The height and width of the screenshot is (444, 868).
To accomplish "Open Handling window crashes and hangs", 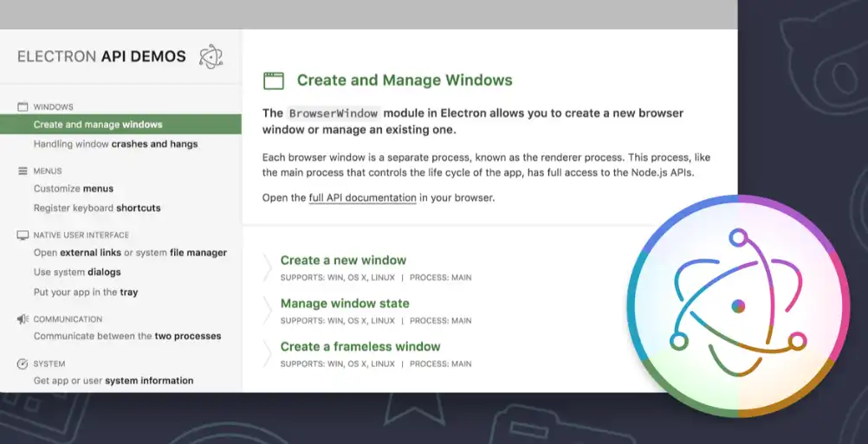I will click(x=116, y=144).
